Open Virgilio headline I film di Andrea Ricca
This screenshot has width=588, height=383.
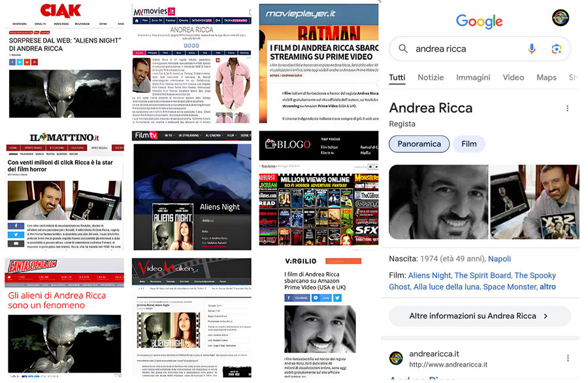[315, 281]
